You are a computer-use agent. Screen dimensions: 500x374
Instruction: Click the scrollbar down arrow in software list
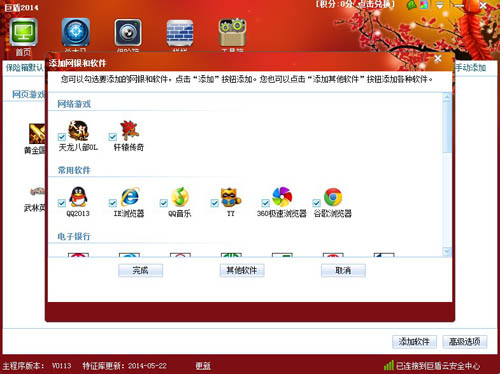tap(447, 251)
